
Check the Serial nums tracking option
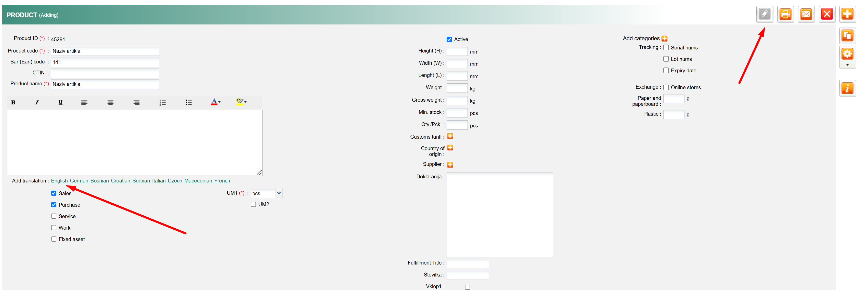pyautogui.click(x=666, y=47)
